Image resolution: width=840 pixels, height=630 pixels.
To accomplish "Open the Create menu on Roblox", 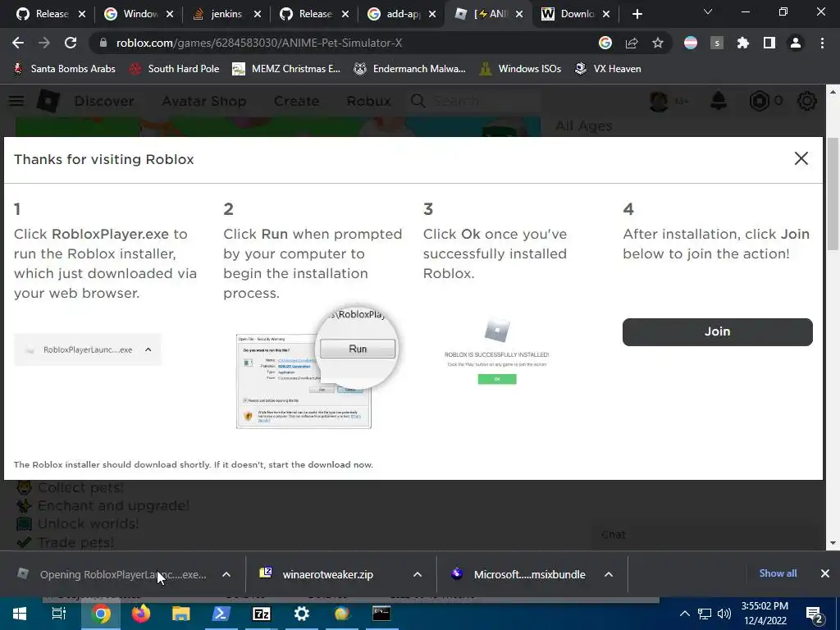I will [296, 101].
